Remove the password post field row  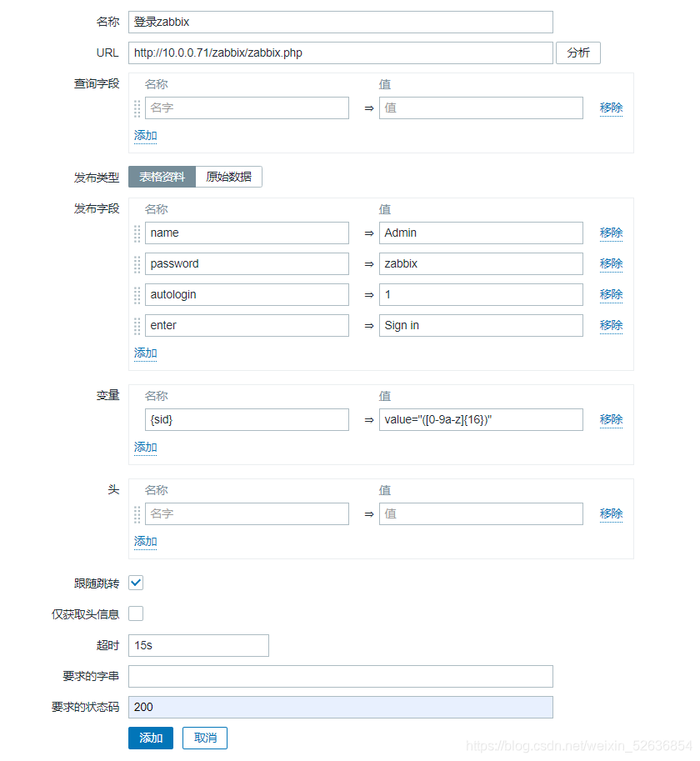(x=611, y=263)
